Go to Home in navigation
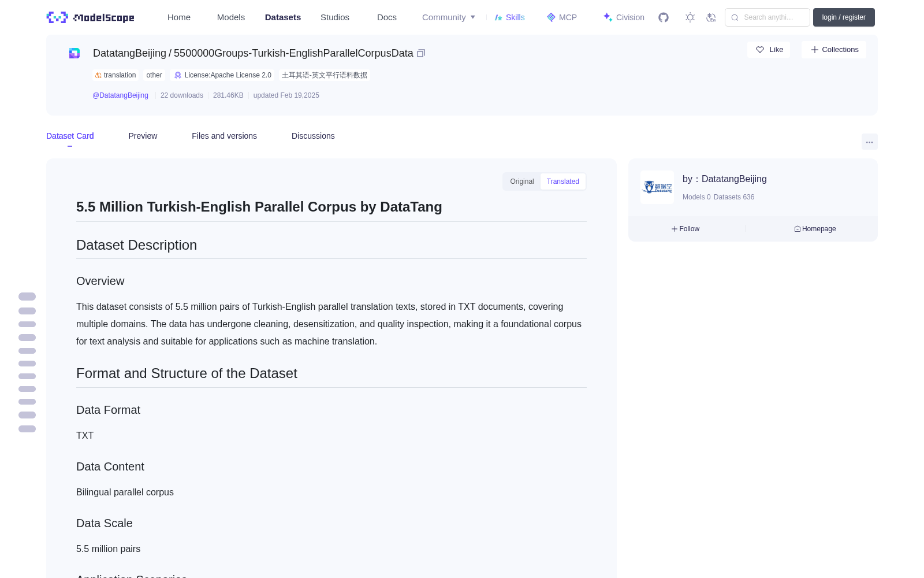The height and width of the screenshot is (578, 924). [179, 17]
